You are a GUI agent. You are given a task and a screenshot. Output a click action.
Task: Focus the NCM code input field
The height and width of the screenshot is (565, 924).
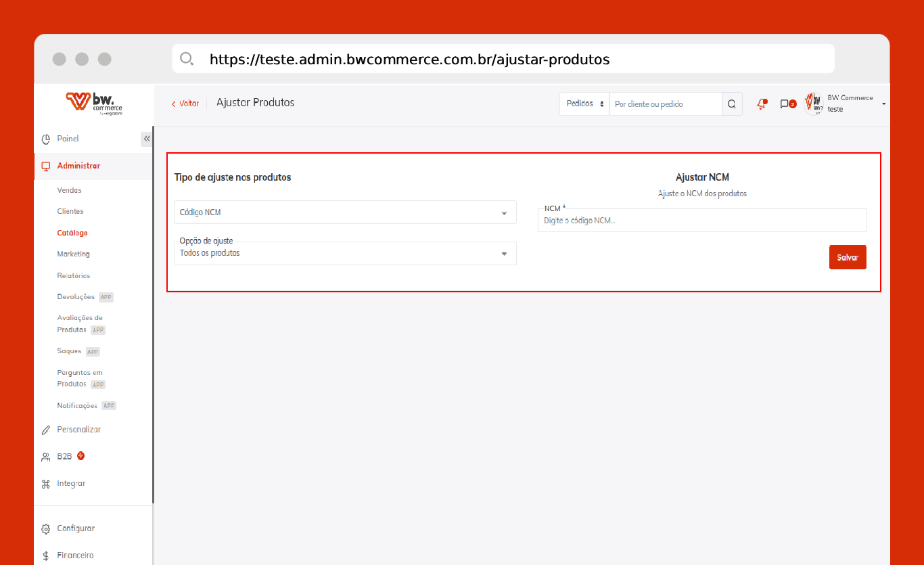701,221
